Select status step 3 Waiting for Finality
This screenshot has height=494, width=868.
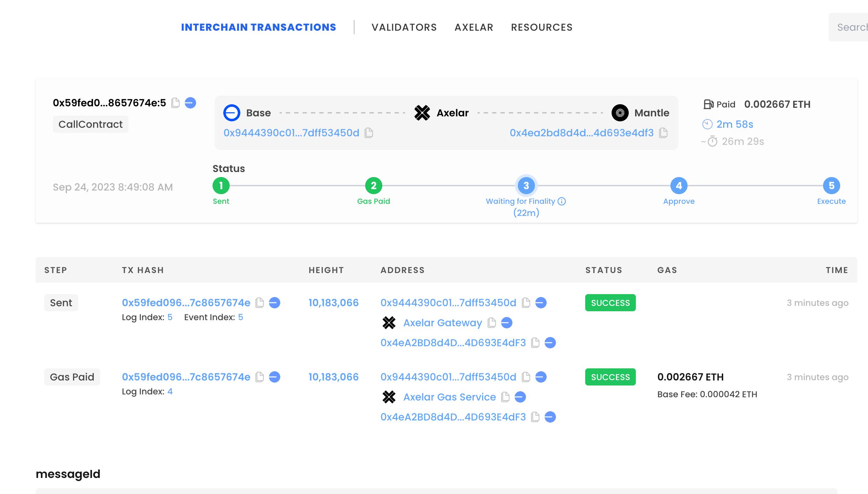click(526, 186)
